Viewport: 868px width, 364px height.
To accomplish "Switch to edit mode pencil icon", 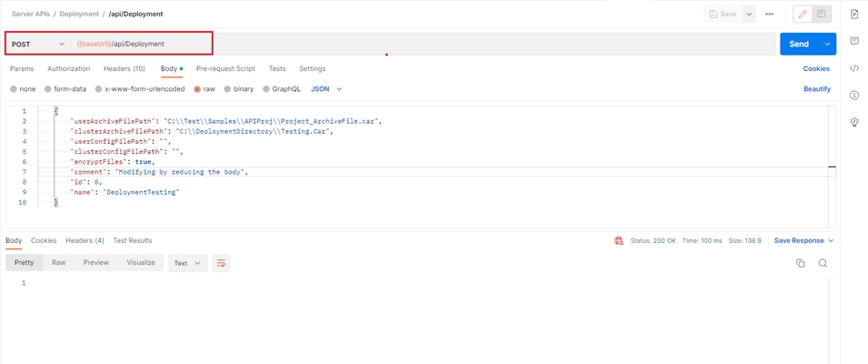I will 803,15.
